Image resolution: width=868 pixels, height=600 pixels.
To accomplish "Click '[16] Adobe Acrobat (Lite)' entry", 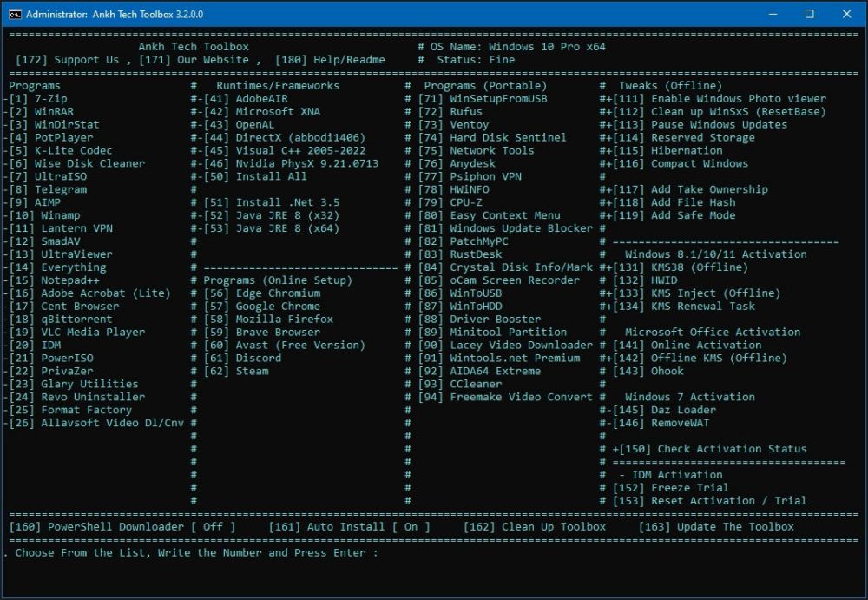I will coord(89,293).
